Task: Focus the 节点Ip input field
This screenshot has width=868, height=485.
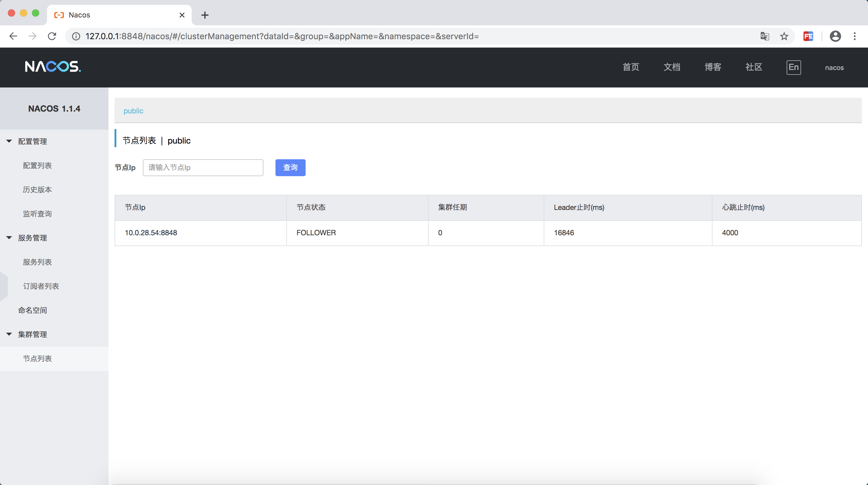Action: pyautogui.click(x=203, y=167)
